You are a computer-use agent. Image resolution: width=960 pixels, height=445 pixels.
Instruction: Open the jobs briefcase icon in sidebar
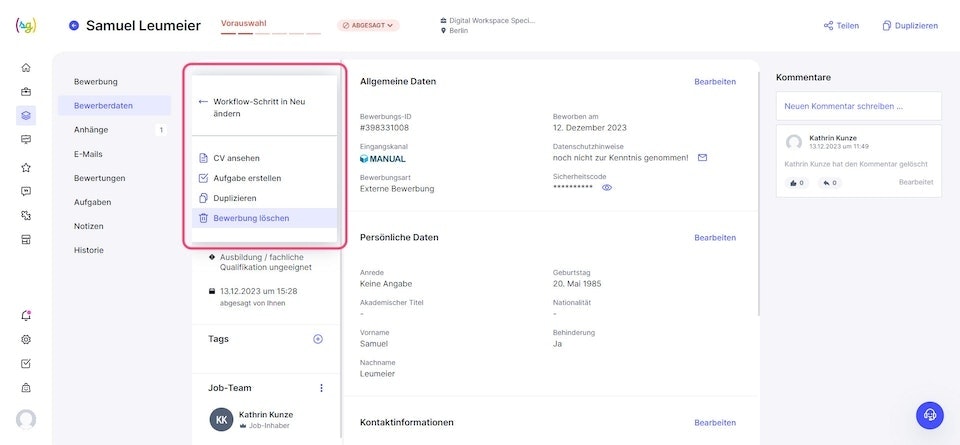click(26, 91)
